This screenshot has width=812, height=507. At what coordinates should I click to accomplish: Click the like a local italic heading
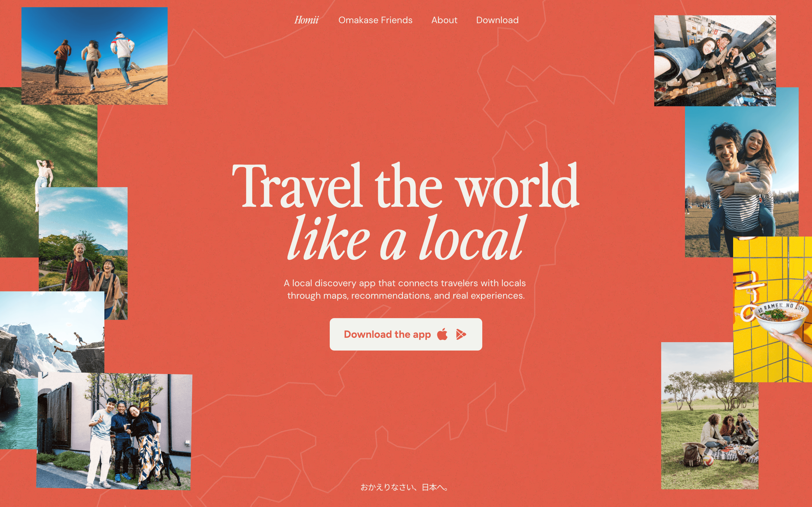(407, 238)
